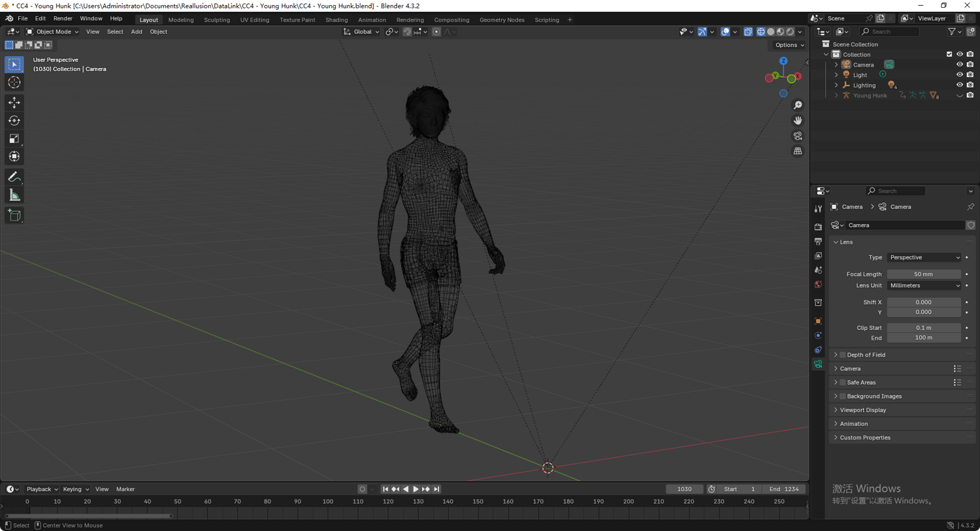Image resolution: width=980 pixels, height=531 pixels.
Task: Click the Z axis on navigation gizmo
Action: pyautogui.click(x=783, y=61)
